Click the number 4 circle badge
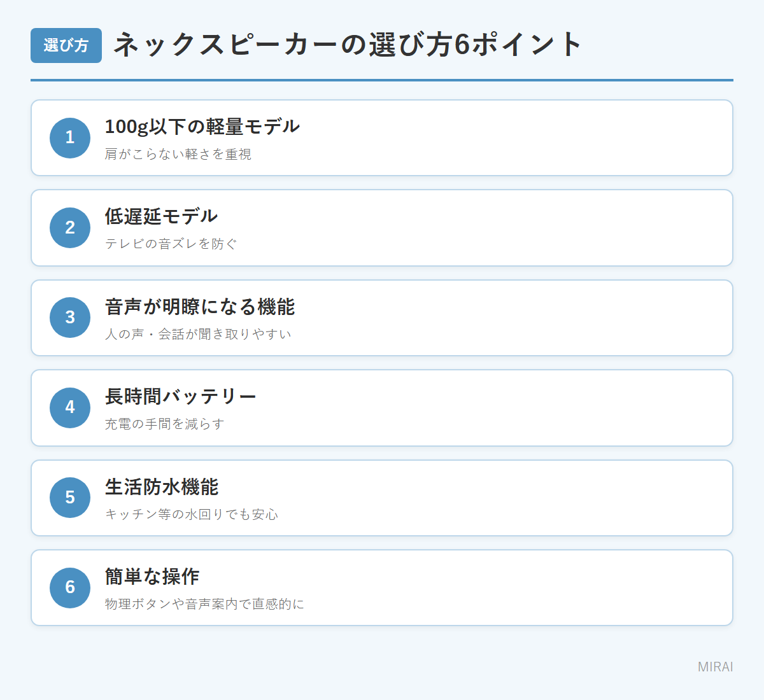 click(70, 408)
